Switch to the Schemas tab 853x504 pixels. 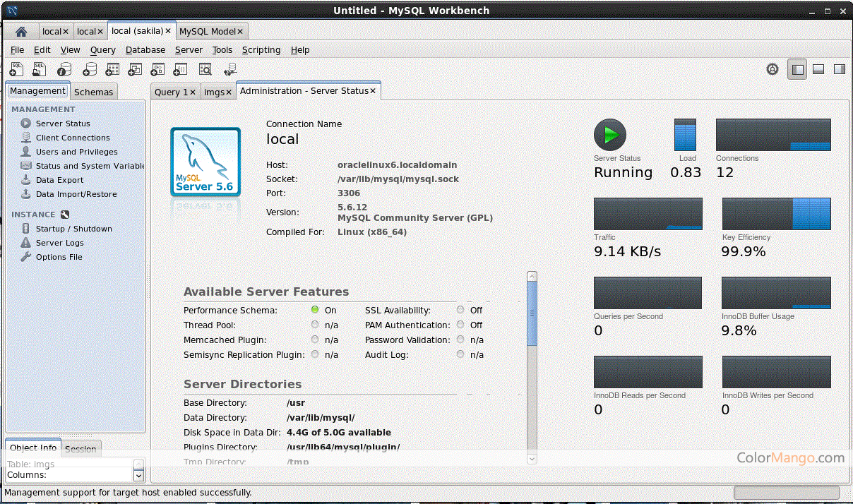pos(93,91)
